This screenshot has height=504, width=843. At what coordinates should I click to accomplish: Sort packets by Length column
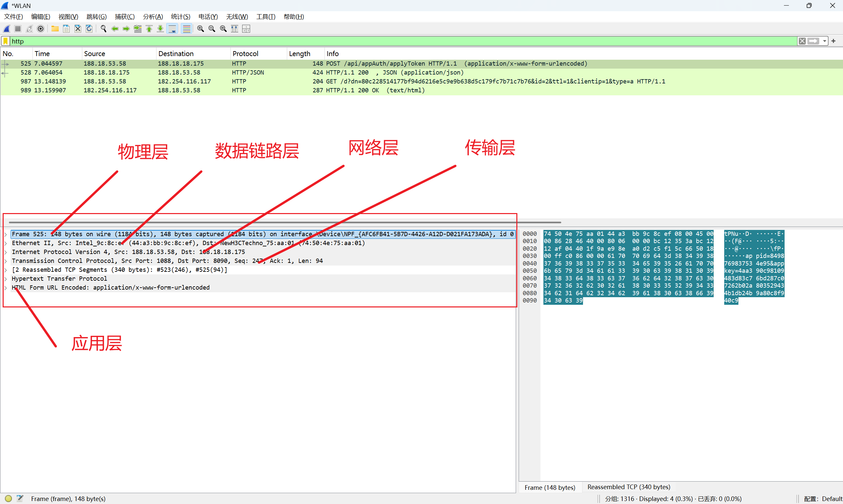306,54
